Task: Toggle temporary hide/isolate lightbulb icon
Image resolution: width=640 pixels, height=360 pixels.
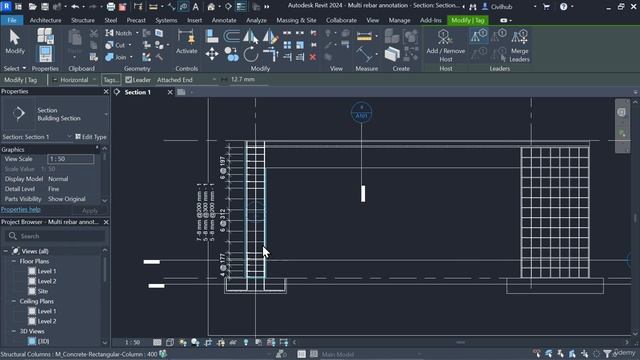Action: (x=246, y=342)
